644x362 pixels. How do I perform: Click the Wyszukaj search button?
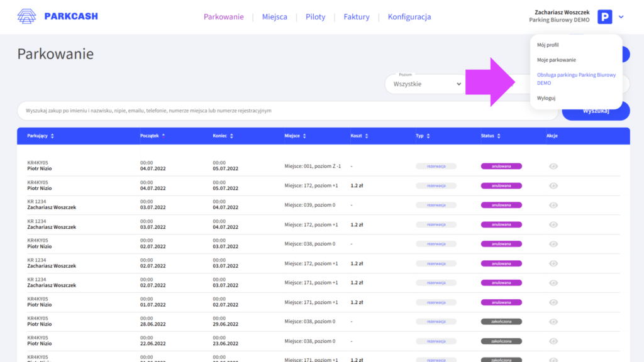[596, 111]
